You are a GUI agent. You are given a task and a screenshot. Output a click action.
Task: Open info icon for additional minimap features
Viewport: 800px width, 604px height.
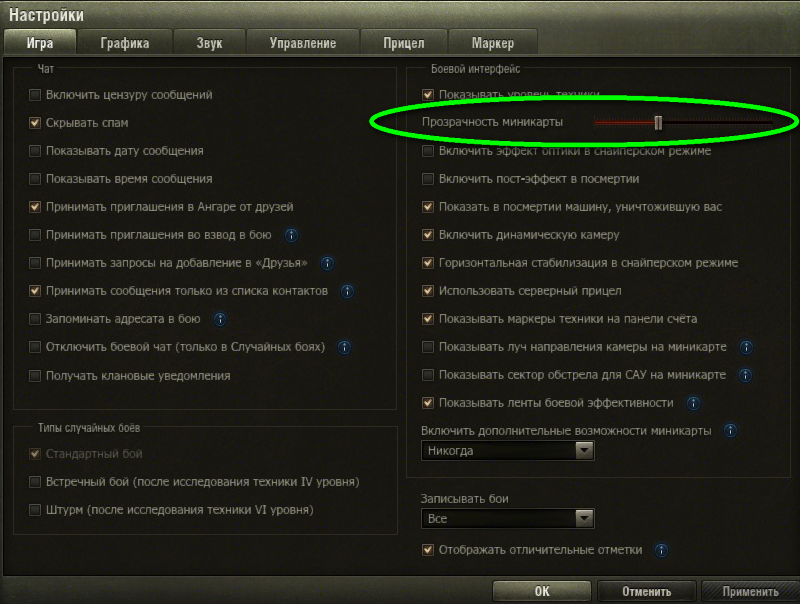(731, 431)
